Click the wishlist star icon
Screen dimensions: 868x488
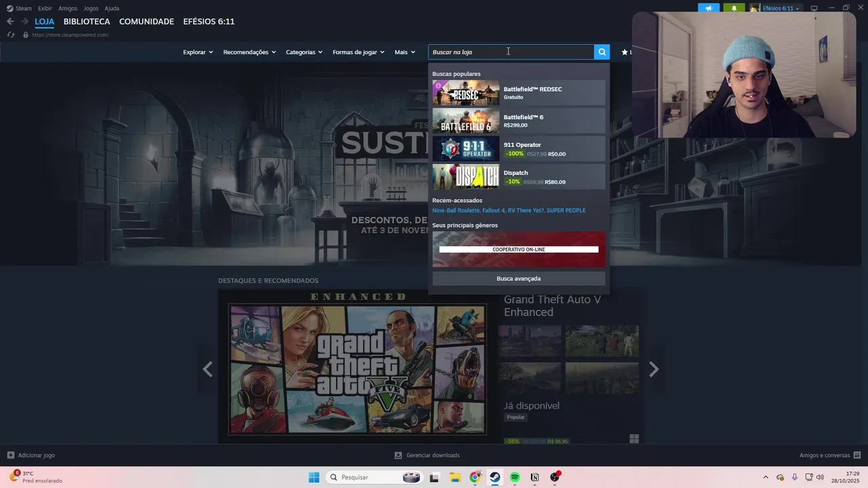click(x=625, y=52)
